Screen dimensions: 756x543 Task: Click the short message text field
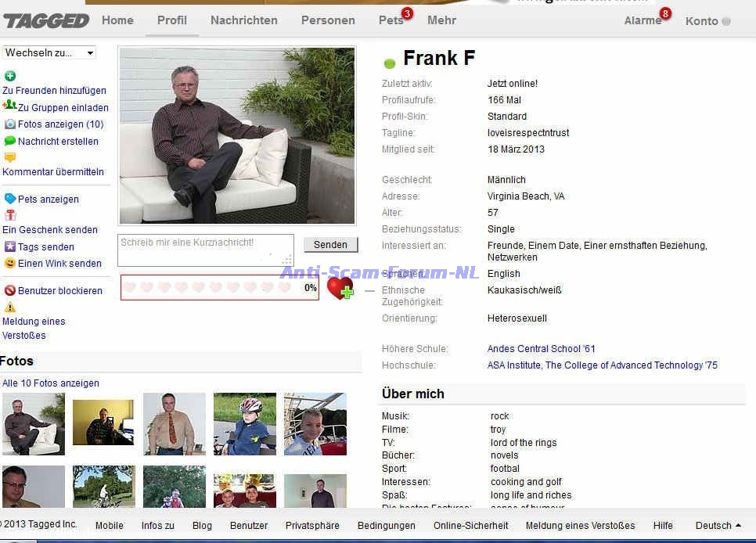pos(205,250)
